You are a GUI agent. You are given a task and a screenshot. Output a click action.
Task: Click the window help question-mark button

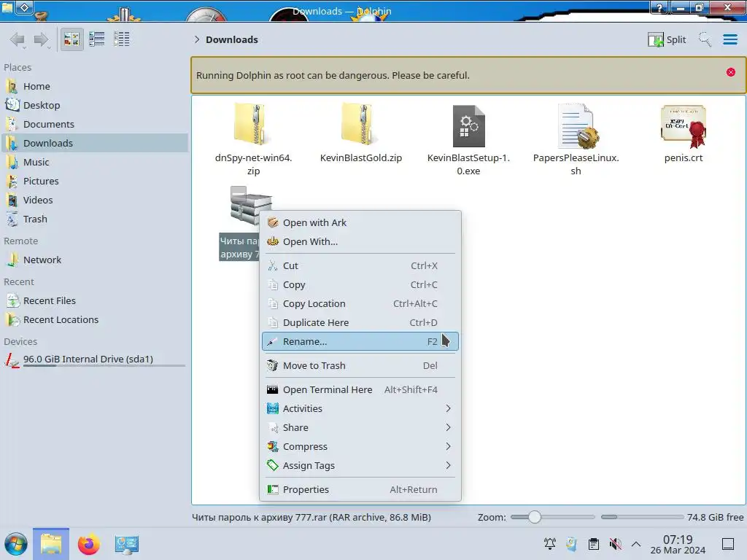(659, 7)
